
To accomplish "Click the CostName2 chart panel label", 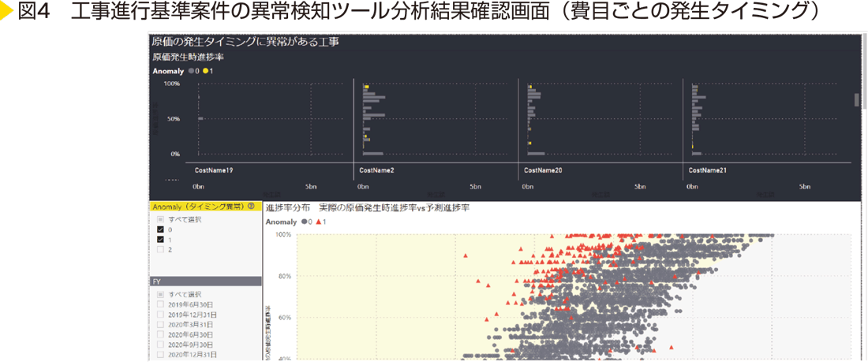I will point(376,170).
